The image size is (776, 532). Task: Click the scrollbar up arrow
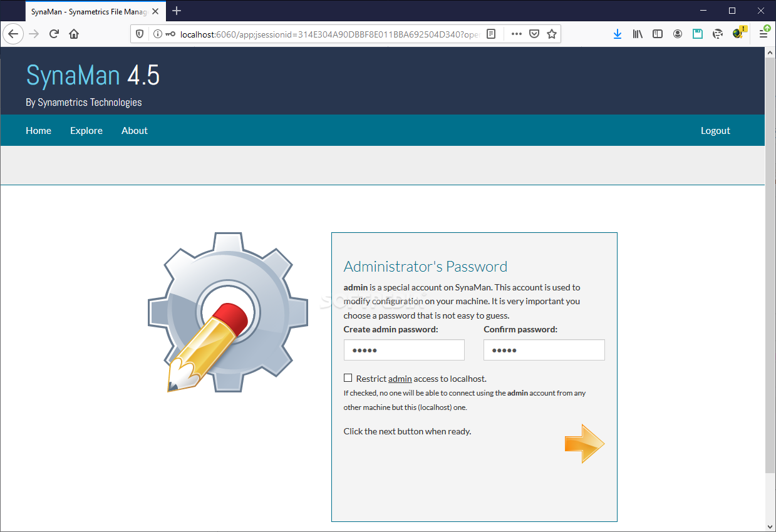(770, 53)
